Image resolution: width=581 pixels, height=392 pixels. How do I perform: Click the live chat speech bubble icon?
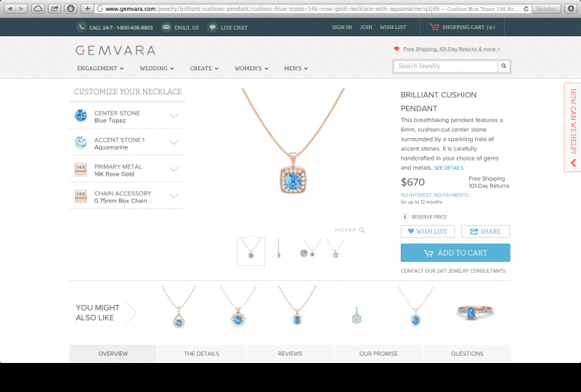212,27
